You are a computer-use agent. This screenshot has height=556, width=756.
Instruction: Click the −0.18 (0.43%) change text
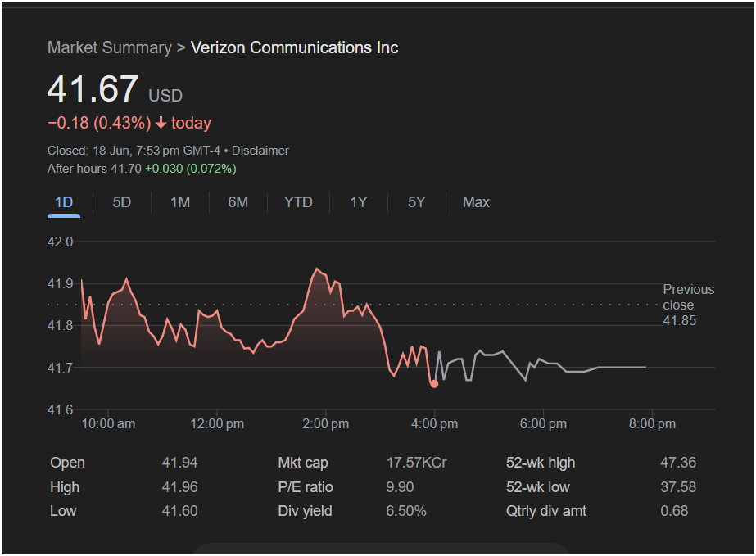(99, 123)
